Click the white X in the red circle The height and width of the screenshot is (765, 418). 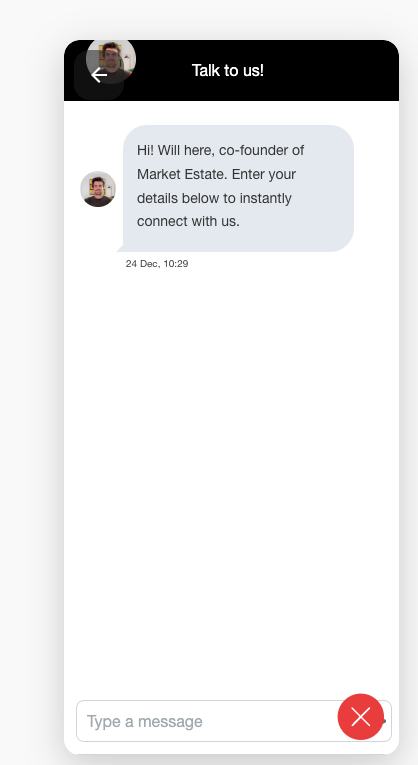tap(361, 717)
